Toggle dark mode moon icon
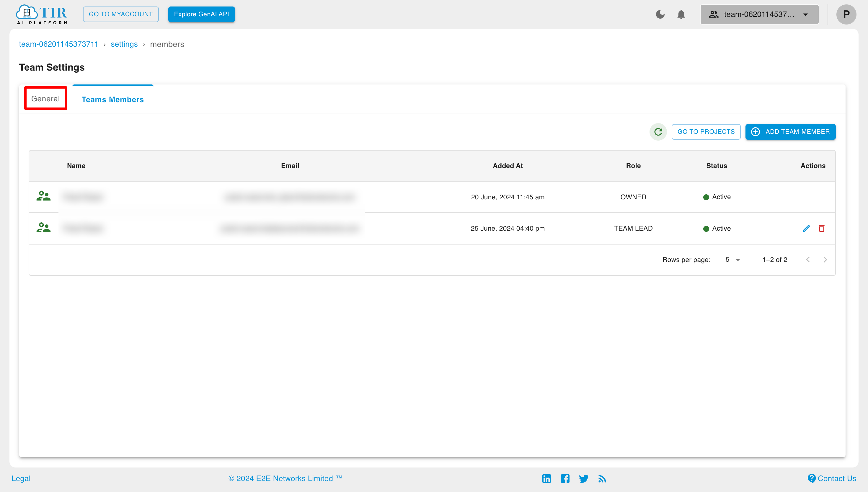This screenshot has height=492, width=868. 660,14
